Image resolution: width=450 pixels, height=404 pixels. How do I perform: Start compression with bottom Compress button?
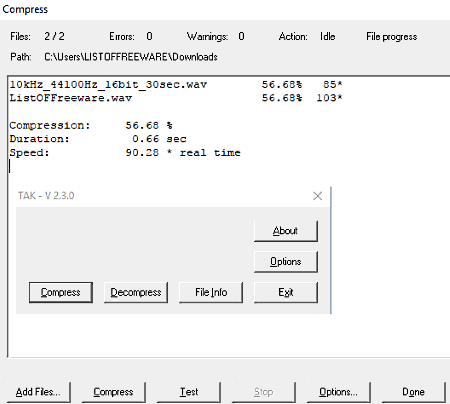coord(113,392)
